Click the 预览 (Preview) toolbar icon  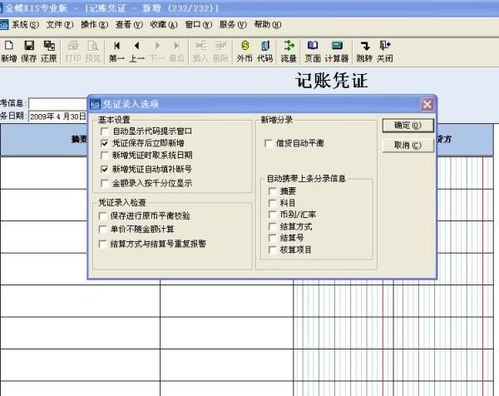pyautogui.click(x=93, y=51)
